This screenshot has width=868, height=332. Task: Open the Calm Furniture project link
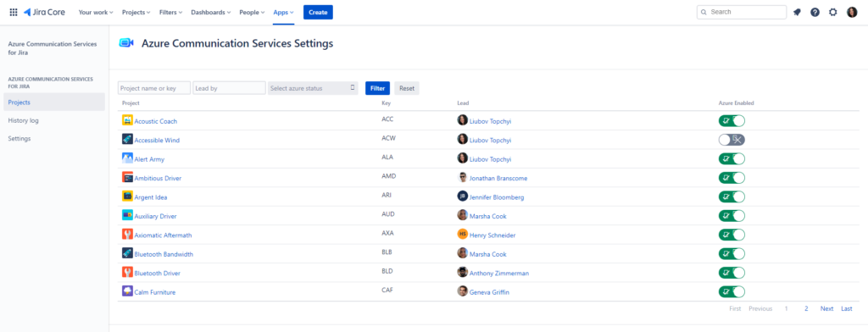pos(155,292)
